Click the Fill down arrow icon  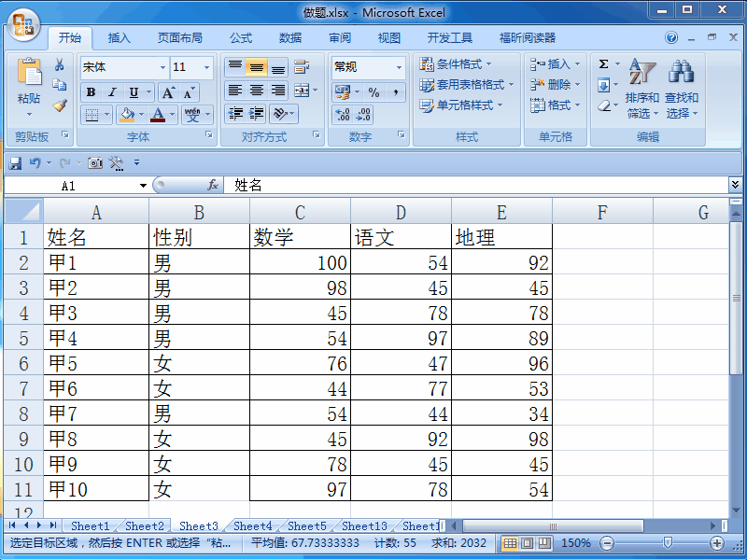pos(603,85)
